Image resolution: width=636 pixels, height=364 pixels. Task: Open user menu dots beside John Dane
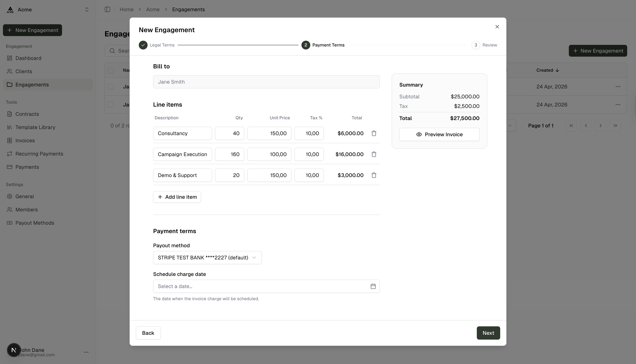pyautogui.click(x=86, y=352)
